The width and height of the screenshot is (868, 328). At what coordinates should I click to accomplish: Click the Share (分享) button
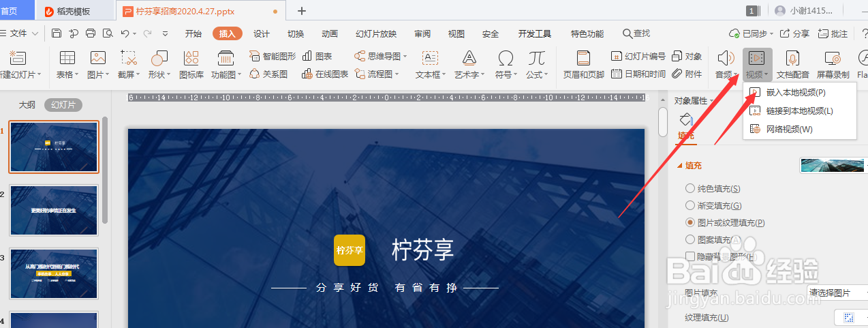click(794, 33)
